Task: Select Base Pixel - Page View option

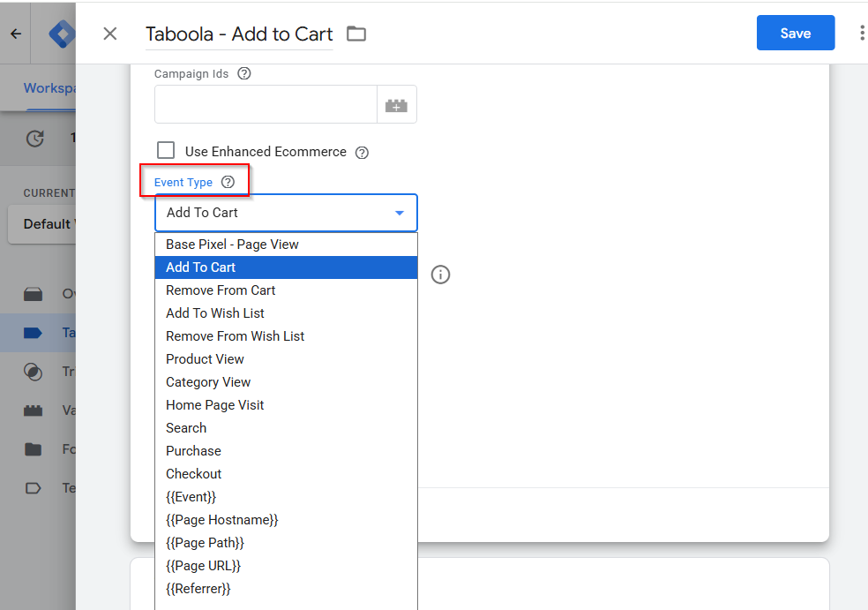Action: (x=286, y=245)
